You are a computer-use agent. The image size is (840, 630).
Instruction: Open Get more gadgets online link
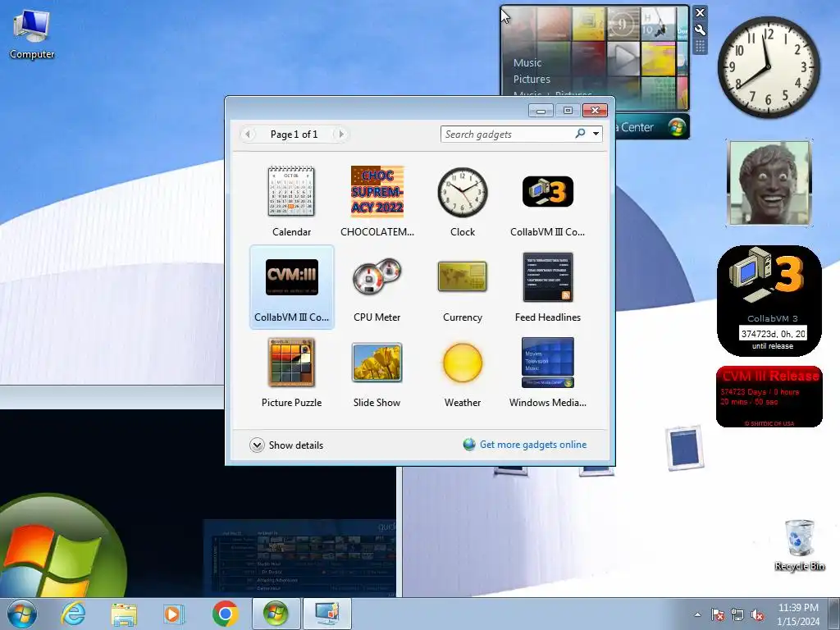coord(533,445)
